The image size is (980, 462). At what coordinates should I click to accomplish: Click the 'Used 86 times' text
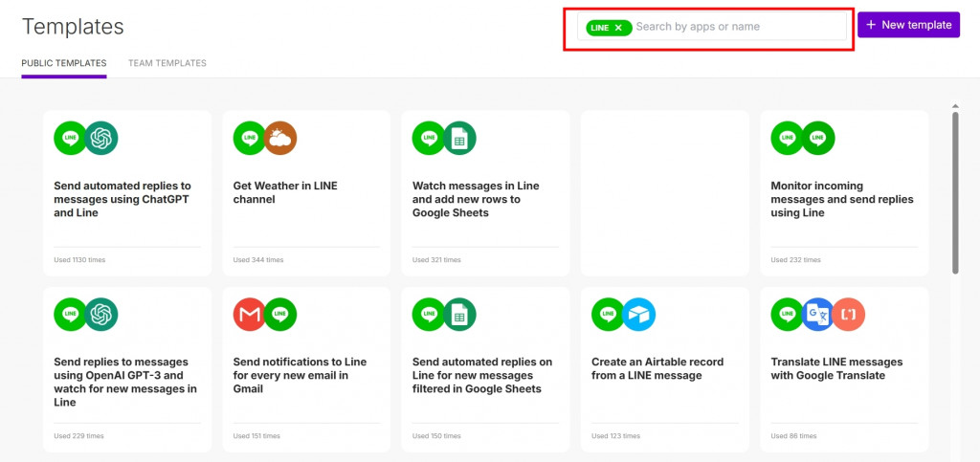tap(793, 436)
